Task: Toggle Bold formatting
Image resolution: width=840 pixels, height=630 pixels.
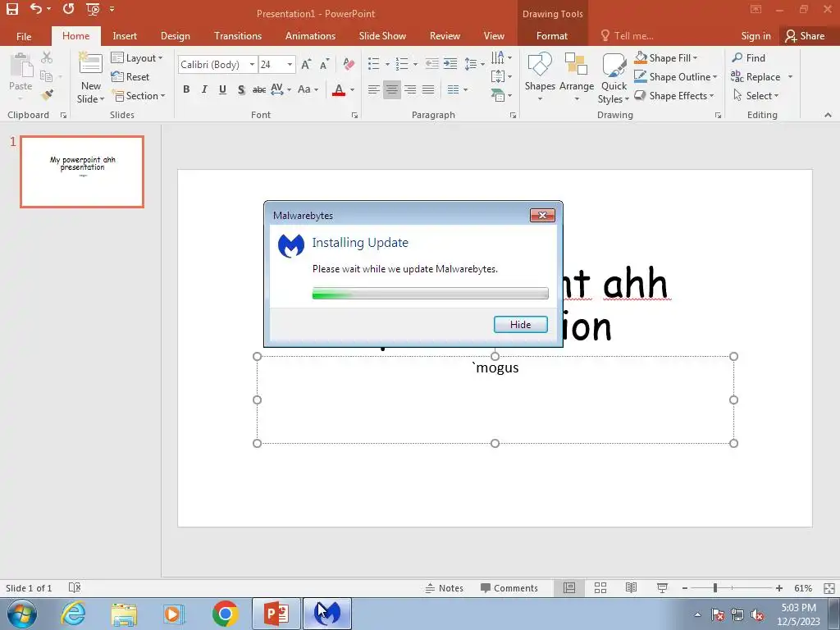Action: 186,89
